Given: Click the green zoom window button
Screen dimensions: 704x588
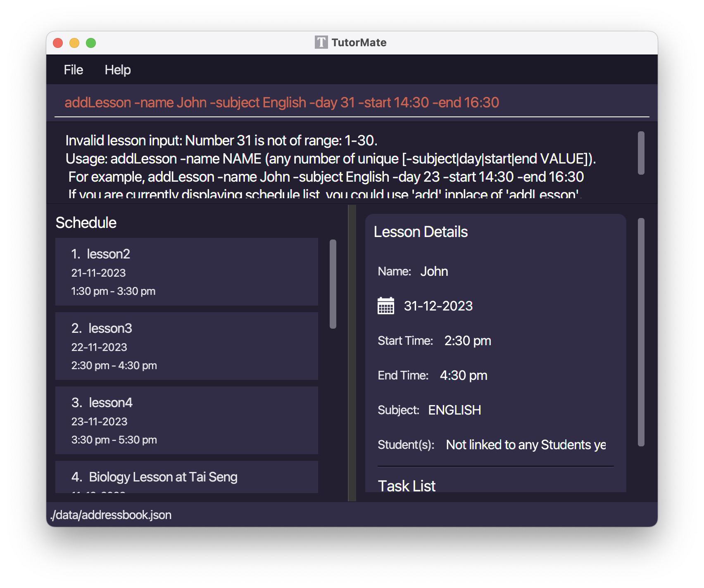Looking at the screenshot, I should click(91, 43).
